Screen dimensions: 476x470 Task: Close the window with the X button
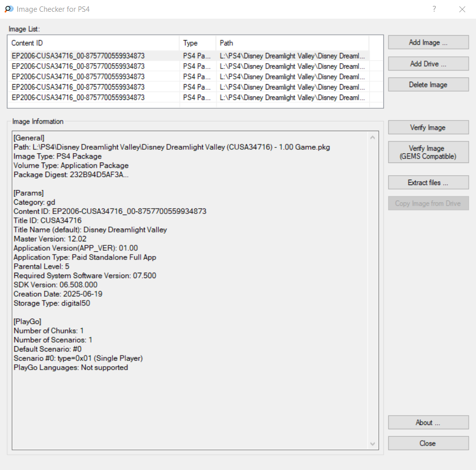tap(462, 9)
